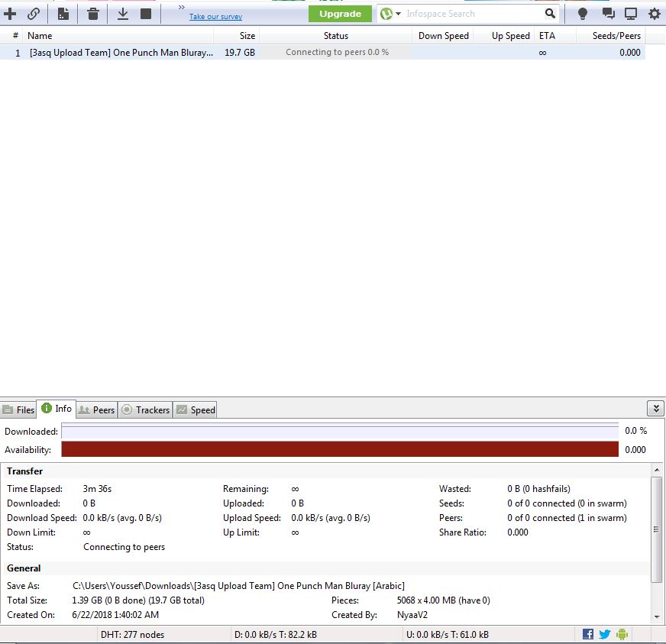Viewport: 666px width, 644px height.
Task: Click the detail pane scroll down arrow
Action: click(x=657, y=616)
